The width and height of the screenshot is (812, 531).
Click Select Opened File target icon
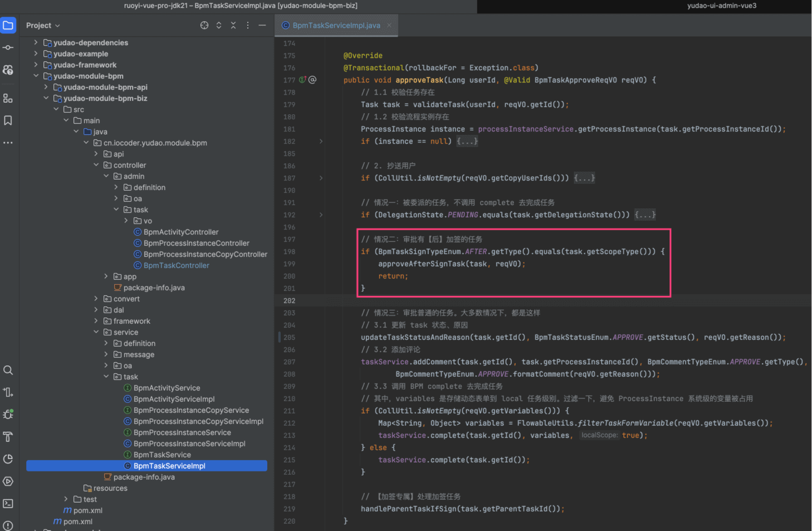[204, 26]
